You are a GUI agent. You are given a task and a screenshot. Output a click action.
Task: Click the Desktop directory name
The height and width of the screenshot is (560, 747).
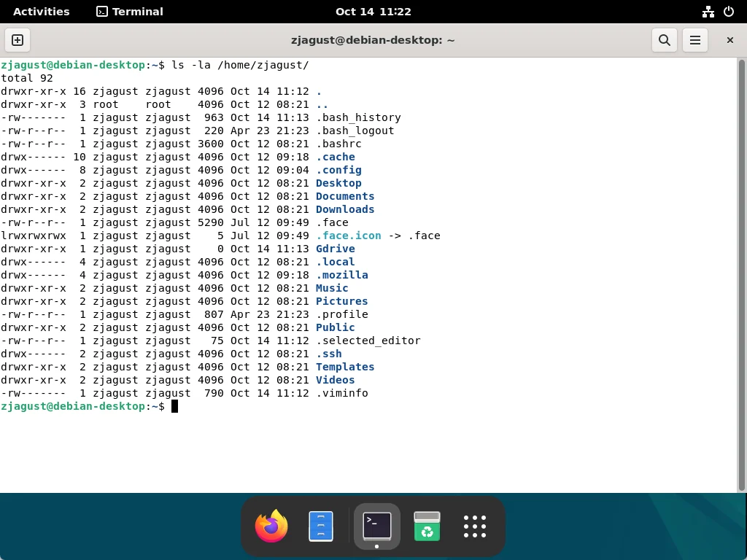tap(338, 183)
